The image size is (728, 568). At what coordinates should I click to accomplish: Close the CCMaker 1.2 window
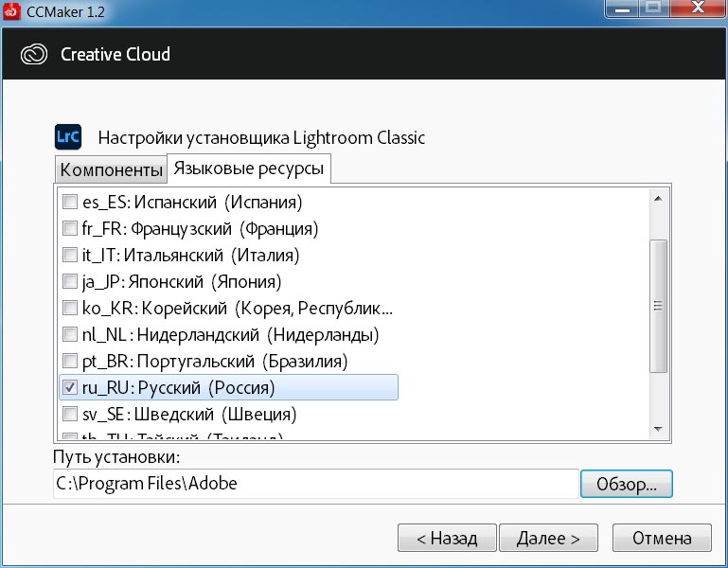(698, 9)
